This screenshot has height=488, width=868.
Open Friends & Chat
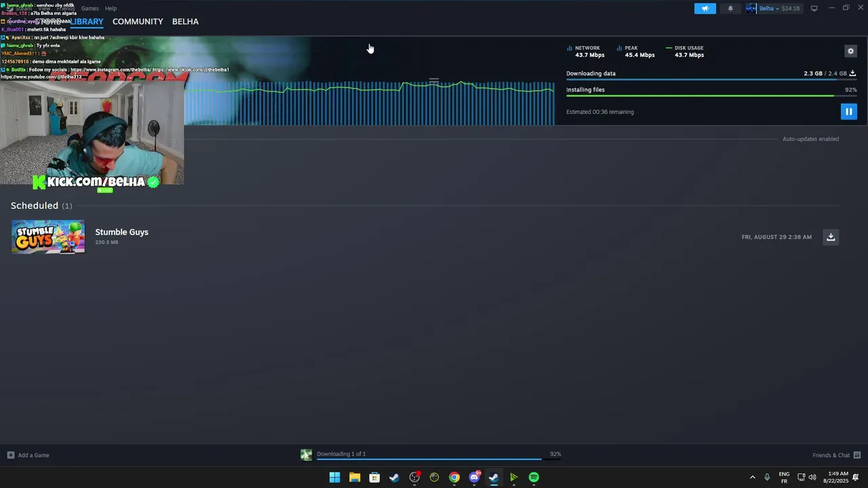[836, 455]
